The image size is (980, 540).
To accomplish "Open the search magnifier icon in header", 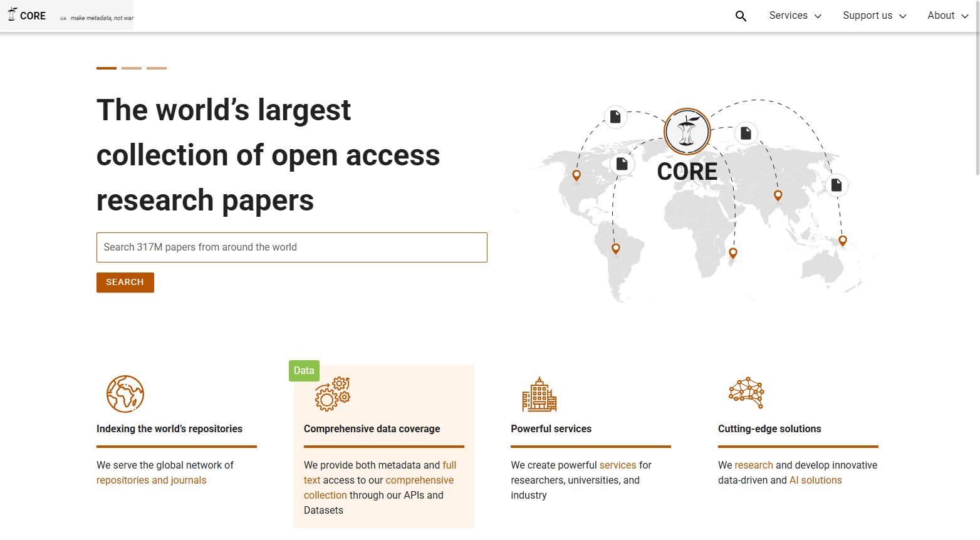I will [741, 16].
